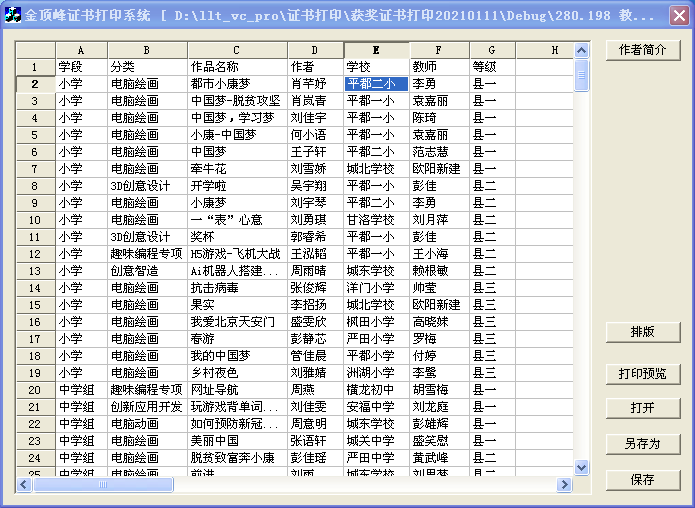Click cell 我爱北京天安门
The height and width of the screenshot is (508, 695).
point(238,322)
